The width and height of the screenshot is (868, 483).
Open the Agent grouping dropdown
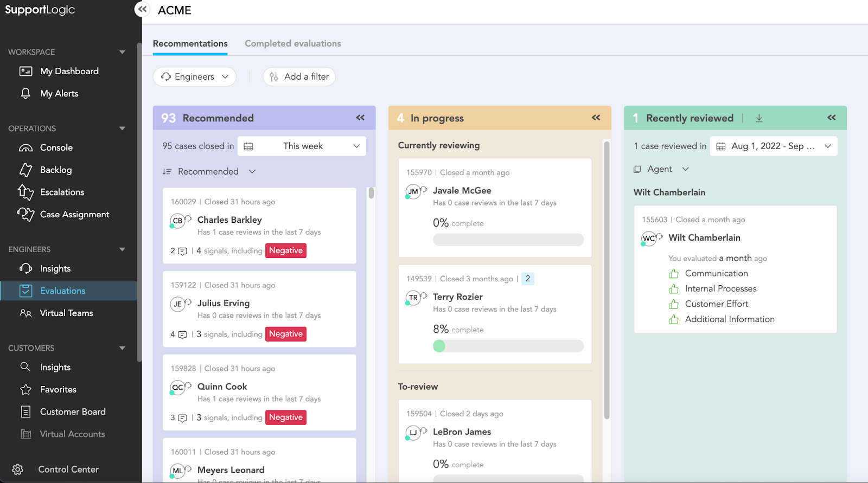[x=661, y=169]
